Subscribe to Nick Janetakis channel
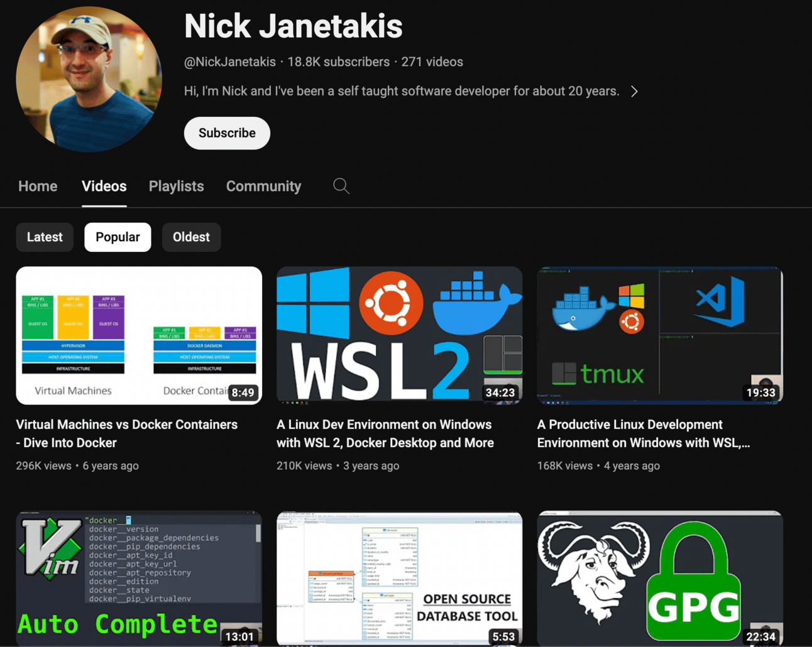This screenshot has width=812, height=647. point(227,133)
